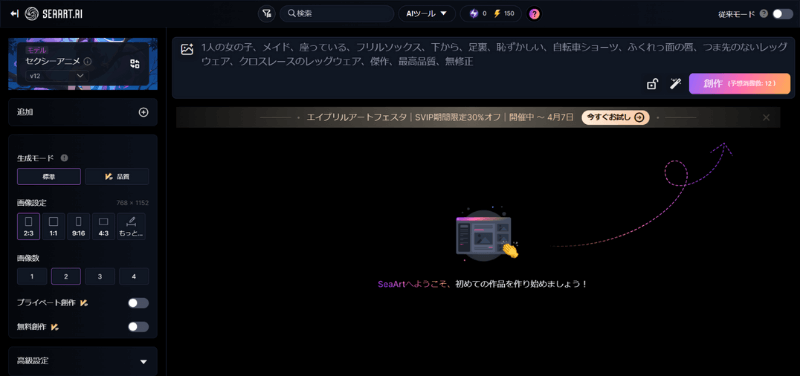Click the swap model icon
The width and height of the screenshot is (800, 376).
[135, 64]
